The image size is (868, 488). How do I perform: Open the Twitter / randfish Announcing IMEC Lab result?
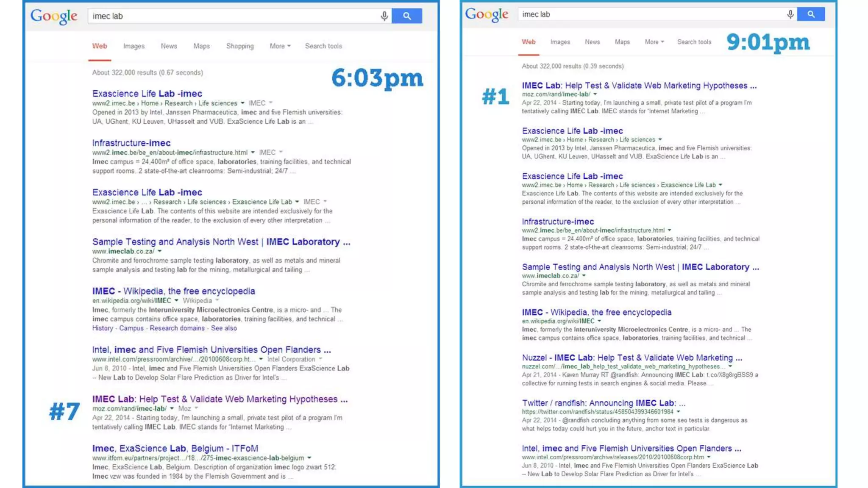[603, 403]
